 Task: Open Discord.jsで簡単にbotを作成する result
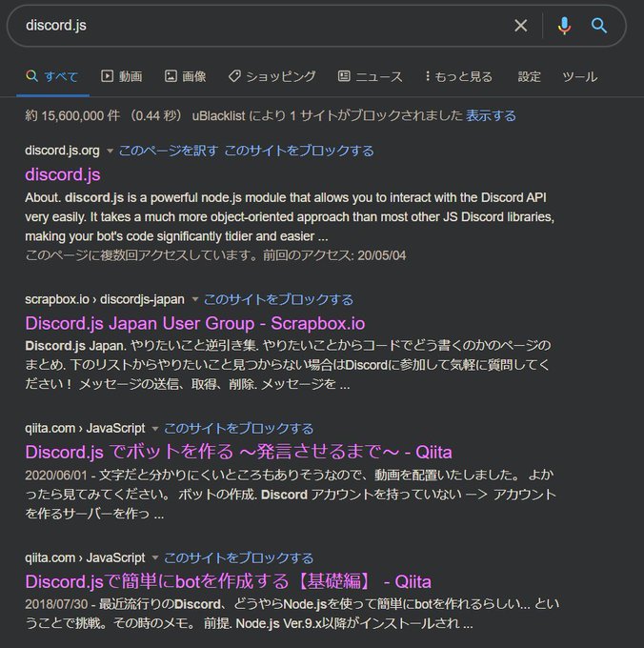click(x=228, y=581)
